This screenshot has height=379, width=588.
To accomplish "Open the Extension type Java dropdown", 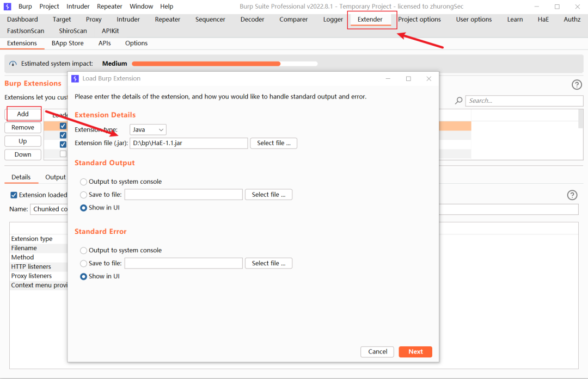I will 148,129.
